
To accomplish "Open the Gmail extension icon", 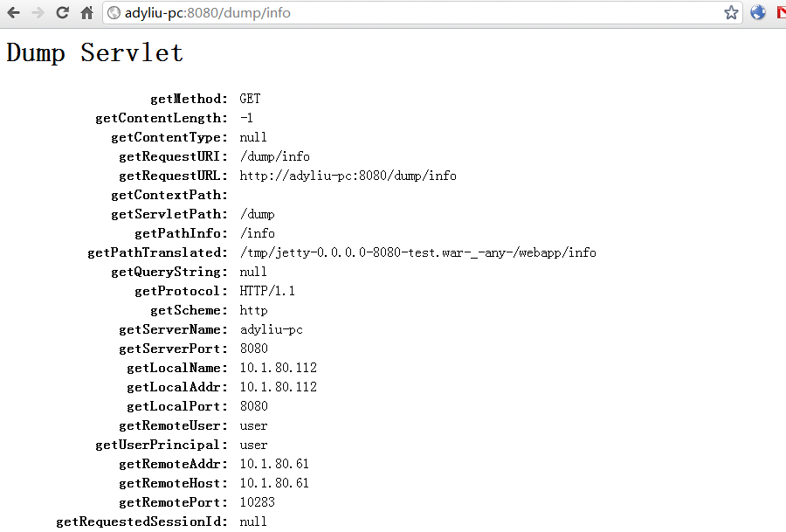I will [780, 12].
